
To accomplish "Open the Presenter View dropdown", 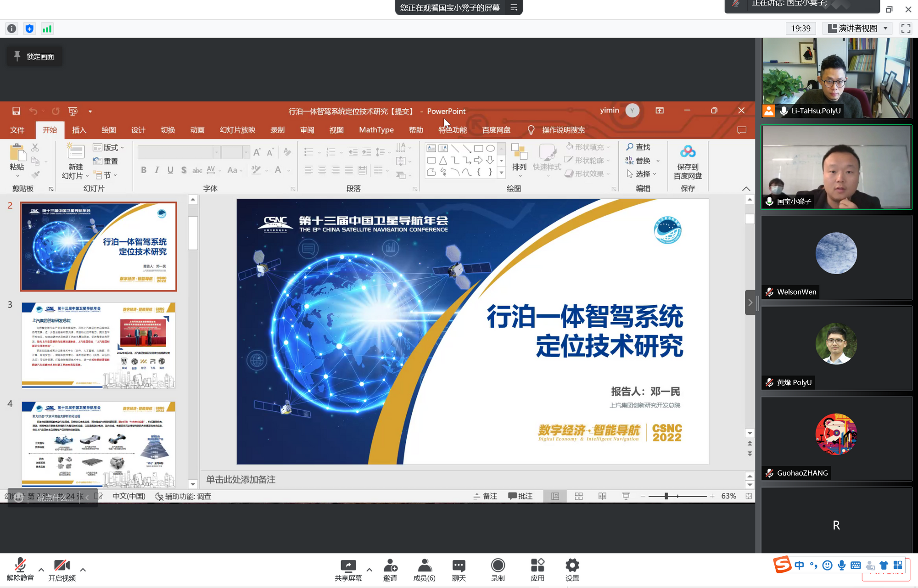I will (x=858, y=28).
